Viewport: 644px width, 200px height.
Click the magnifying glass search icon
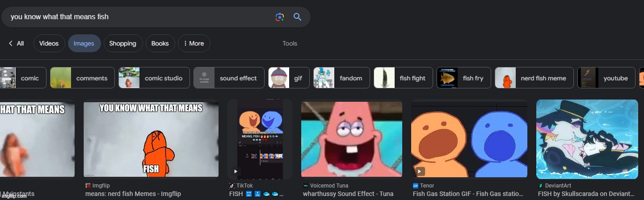pos(297,17)
